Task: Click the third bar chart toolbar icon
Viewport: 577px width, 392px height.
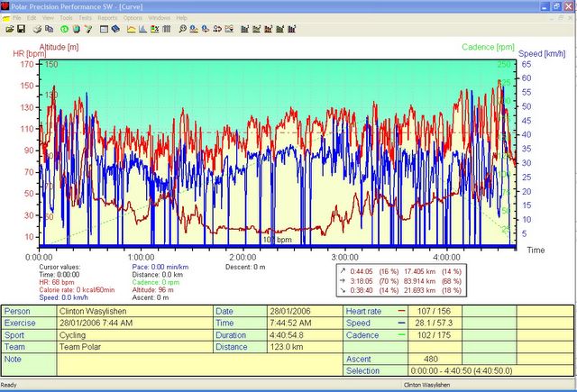Action: pyautogui.click(x=269, y=29)
